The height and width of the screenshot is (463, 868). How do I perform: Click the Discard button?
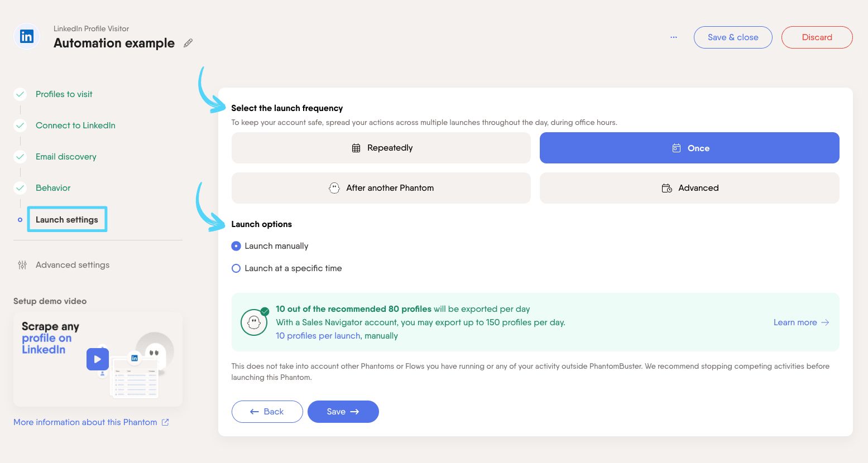817,37
